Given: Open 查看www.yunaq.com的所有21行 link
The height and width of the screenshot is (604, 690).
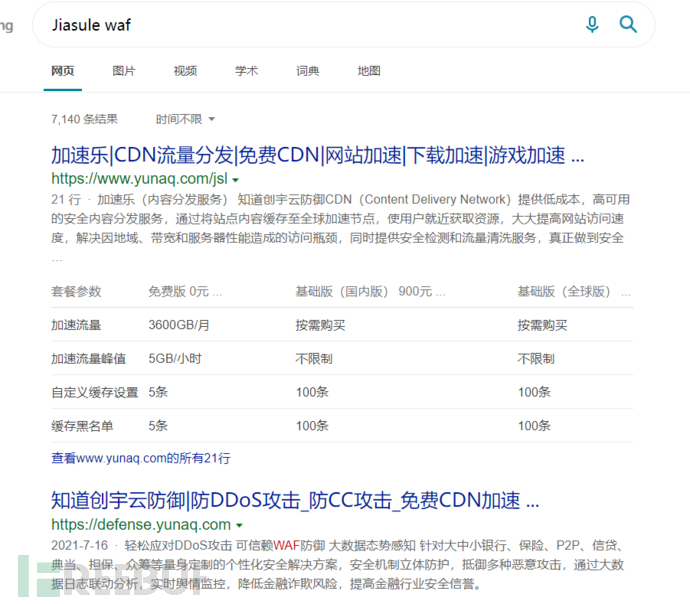Looking at the screenshot, I should [141, 458].
